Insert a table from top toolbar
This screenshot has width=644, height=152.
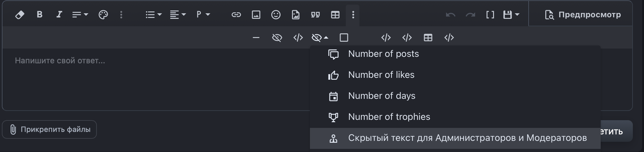[335, 15]
